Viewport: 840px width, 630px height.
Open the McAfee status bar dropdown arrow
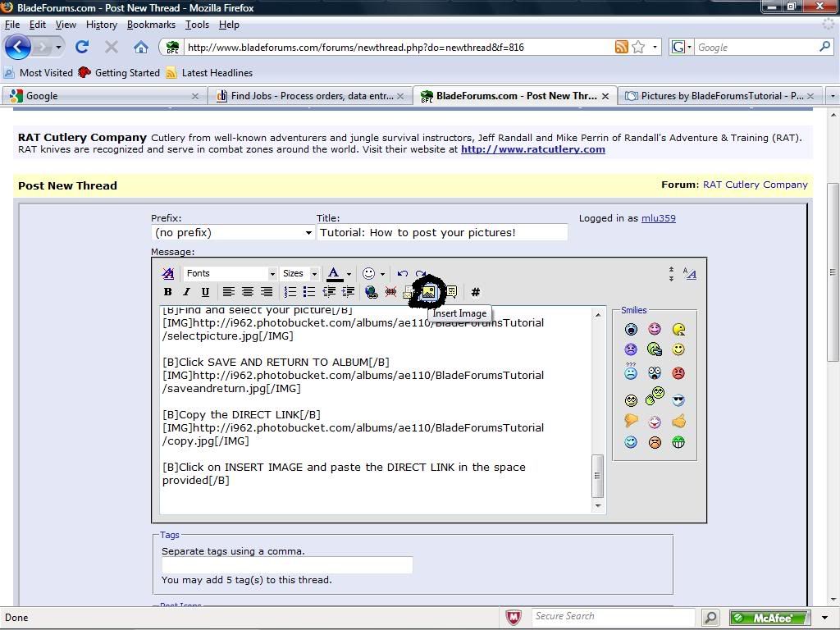pos(824,618)
